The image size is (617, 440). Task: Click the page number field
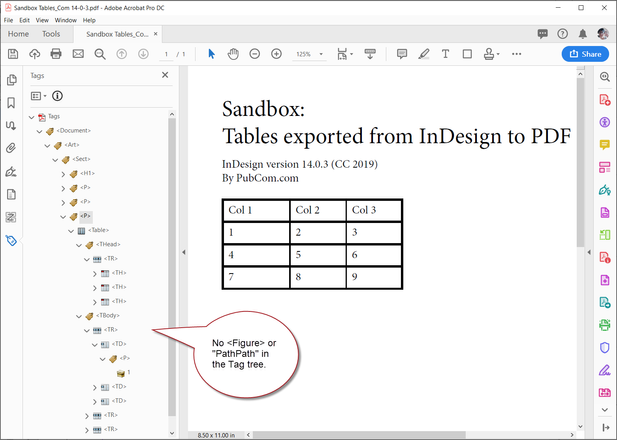coord(166,54)
